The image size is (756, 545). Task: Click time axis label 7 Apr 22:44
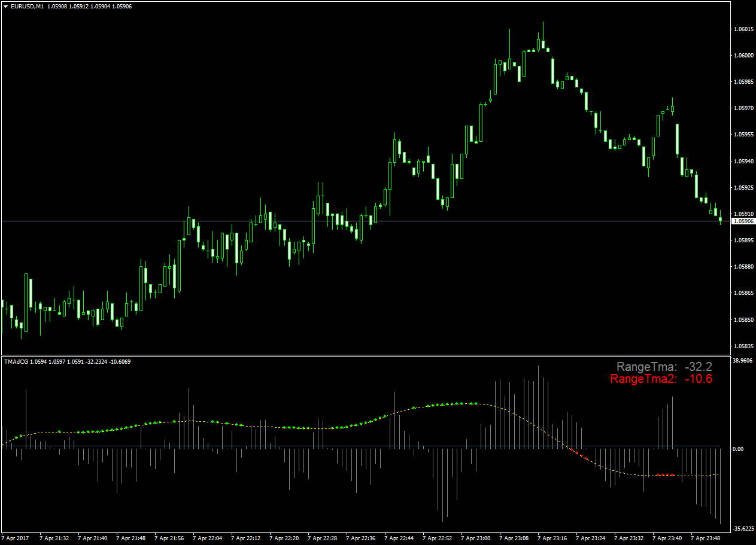tap(399, 538)
